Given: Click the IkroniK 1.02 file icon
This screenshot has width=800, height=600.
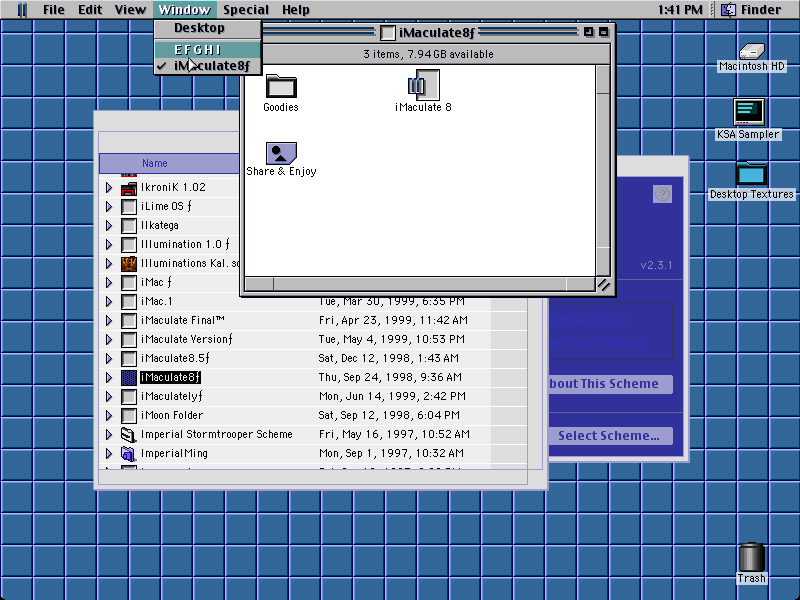Looking at the screenshot, I should 129,188.
